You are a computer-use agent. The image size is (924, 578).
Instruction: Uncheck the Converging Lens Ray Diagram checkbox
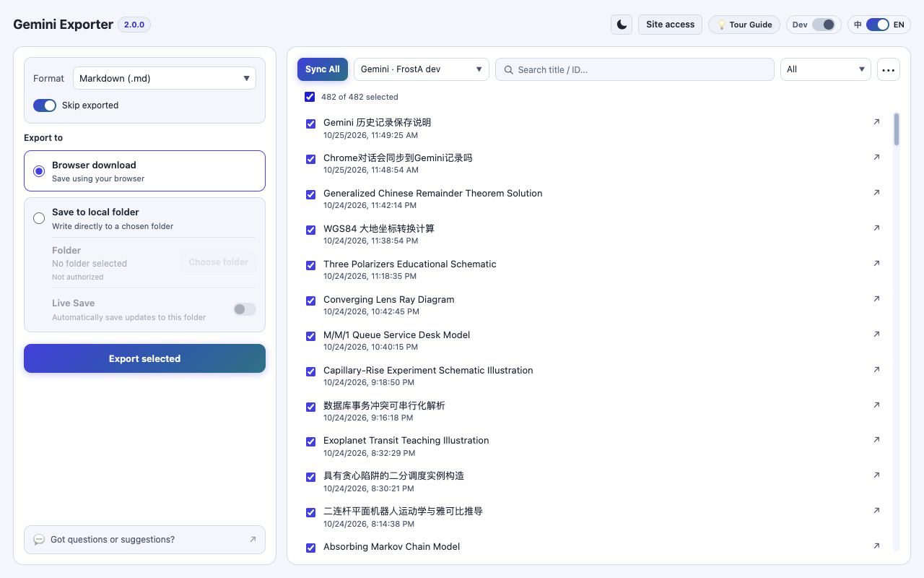click(311, 301)
